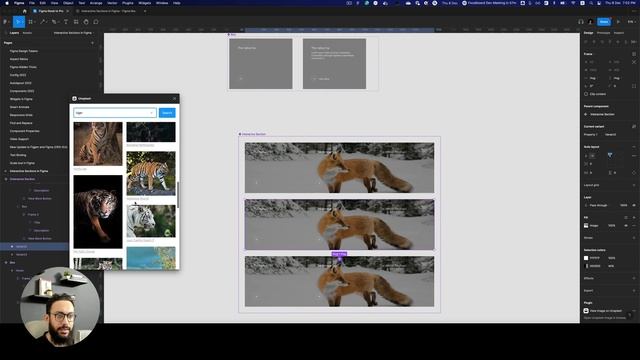Select the Frame tool in the toolbar
The width and height of the screenshot is (640, 360).
coord(30,22)
